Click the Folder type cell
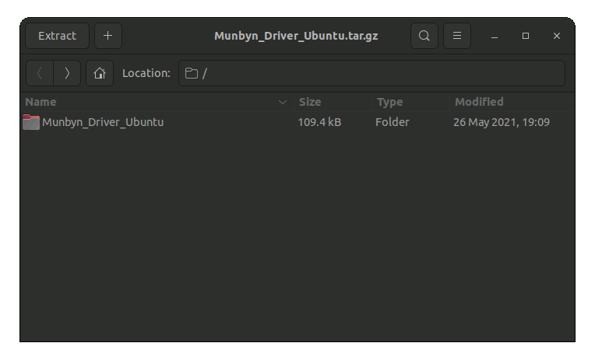Screen dimensions: 595x364 (393, 122)
